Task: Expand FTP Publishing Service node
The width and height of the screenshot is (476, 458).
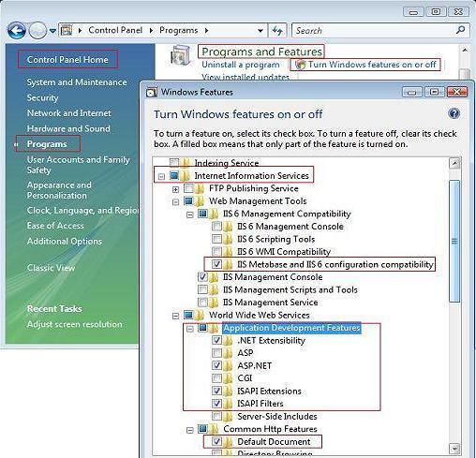Action: (x=175, y=189)
